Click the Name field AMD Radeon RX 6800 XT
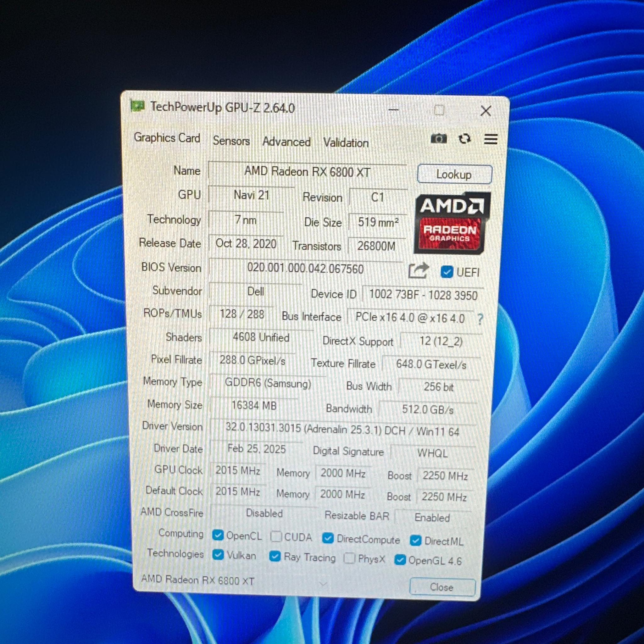 coord(307,172)
